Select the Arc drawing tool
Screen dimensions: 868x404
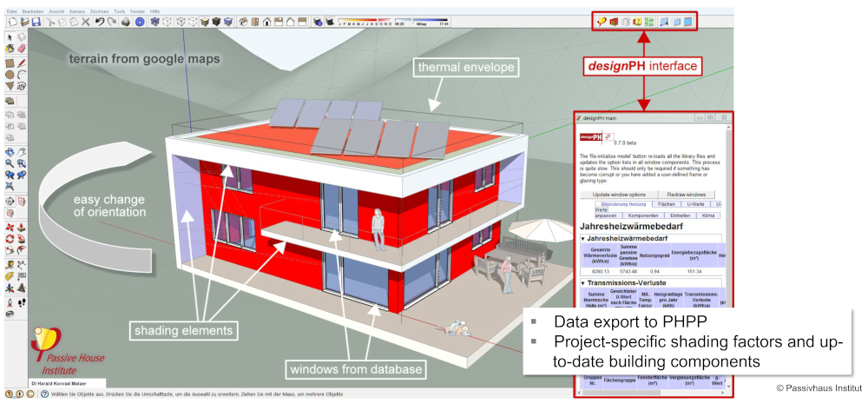pos(22,74)
